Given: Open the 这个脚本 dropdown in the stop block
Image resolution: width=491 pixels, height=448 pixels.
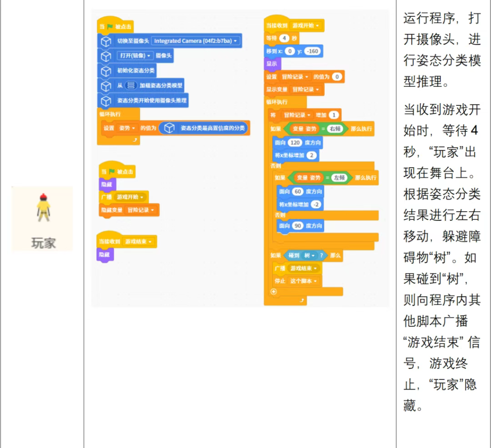Looking at the screenshot, I should [304, 281].
